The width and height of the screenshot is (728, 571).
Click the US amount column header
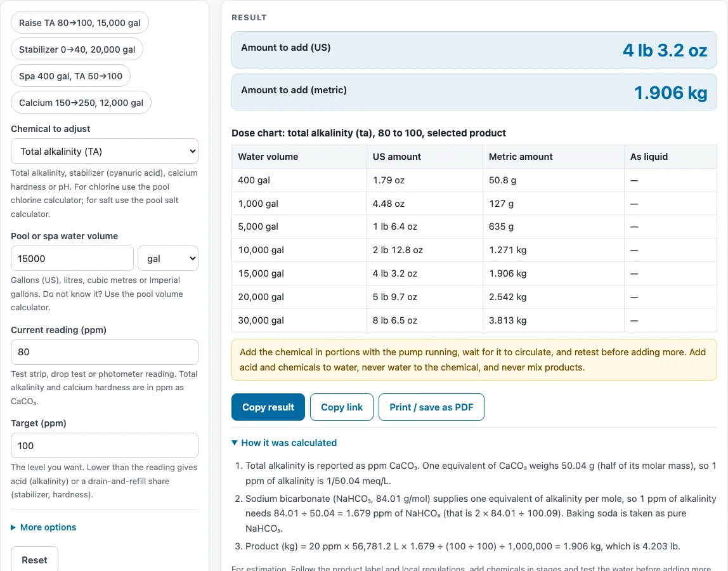tap(425, 157)
